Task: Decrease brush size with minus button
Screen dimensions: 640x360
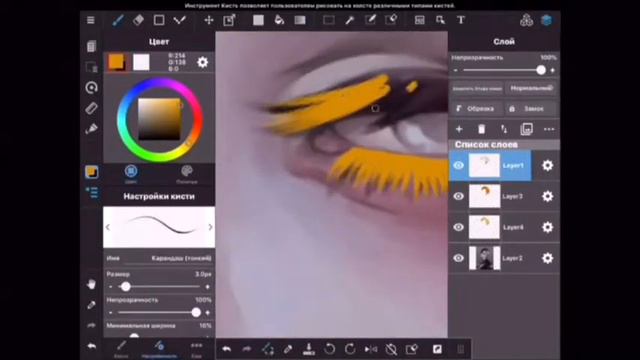Action: (111, 287)
